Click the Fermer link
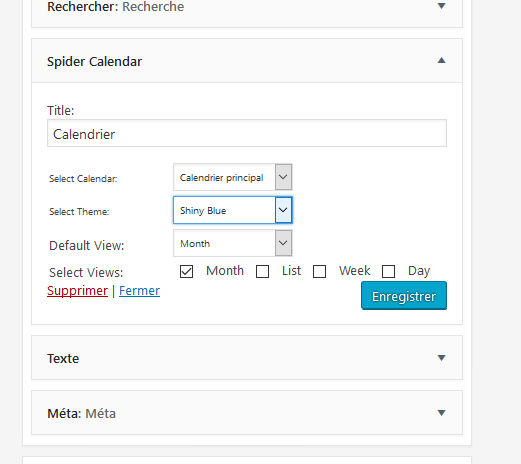Screen dimensions: 521x464 [139, 291]
